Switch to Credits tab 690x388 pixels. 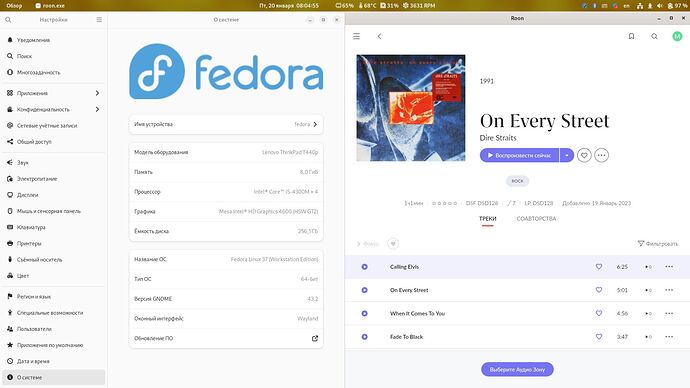536,219
